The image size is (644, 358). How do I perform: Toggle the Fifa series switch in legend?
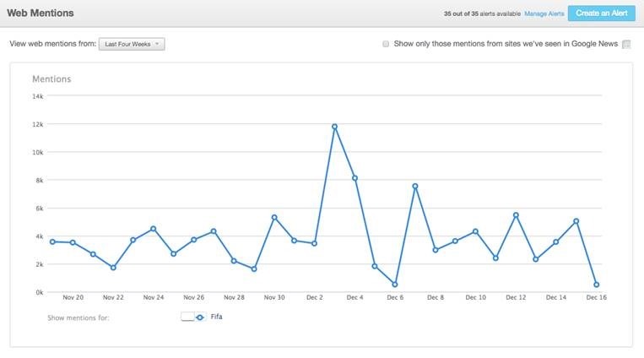(x=193, y=317)
